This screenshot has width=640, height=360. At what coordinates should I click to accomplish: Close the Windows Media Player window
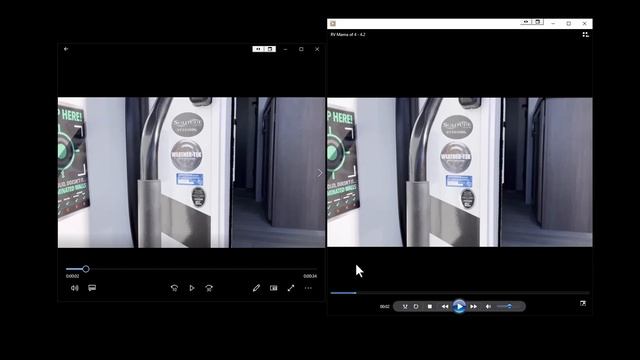pos(584,24)
